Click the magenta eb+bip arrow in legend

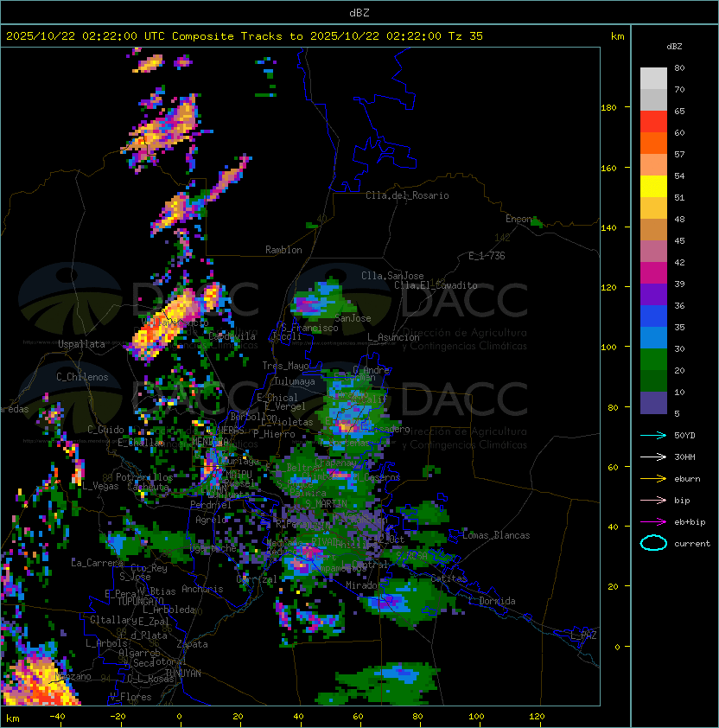point(653,522)
